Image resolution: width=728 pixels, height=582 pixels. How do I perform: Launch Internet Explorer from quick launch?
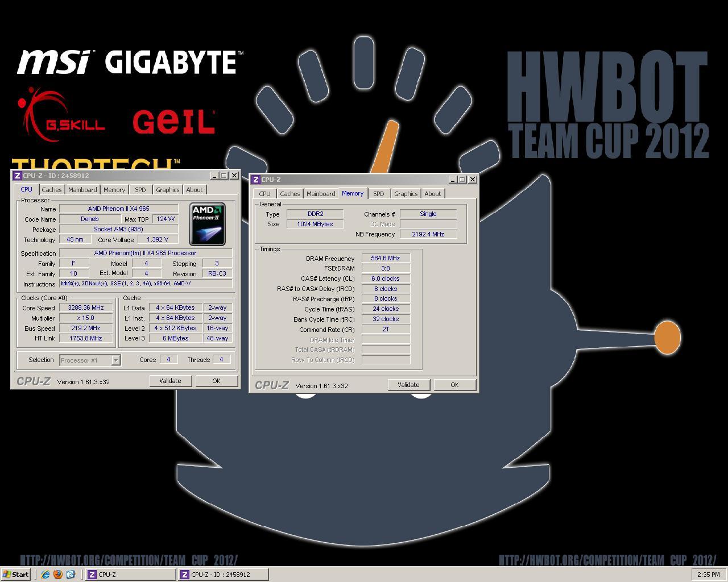(45, 575)
